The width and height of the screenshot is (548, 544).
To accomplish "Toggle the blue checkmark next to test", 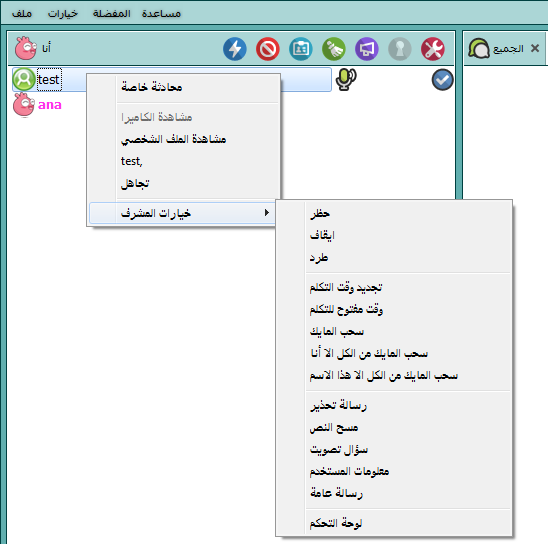I will (442, 80).
